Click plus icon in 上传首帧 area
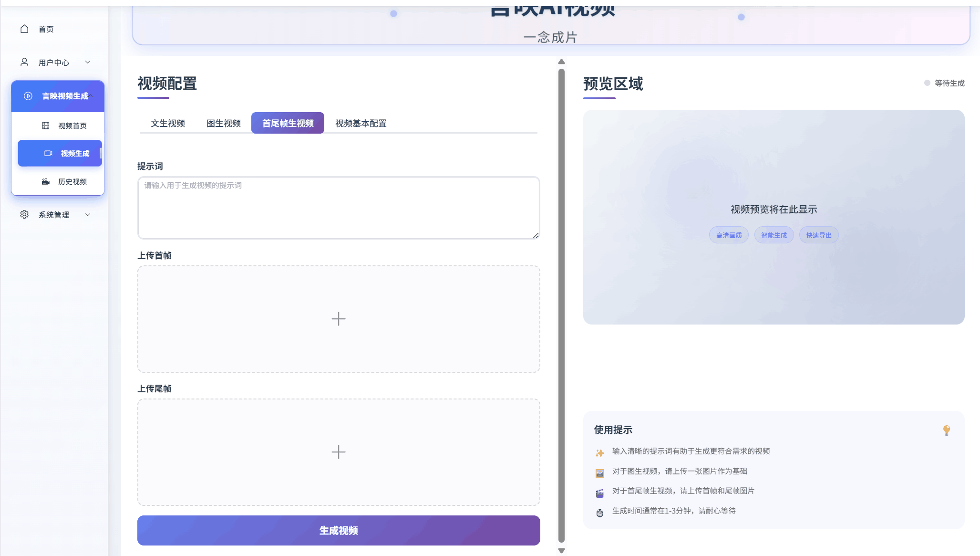This screenshot has height=556, width=980. click(339, 319)
